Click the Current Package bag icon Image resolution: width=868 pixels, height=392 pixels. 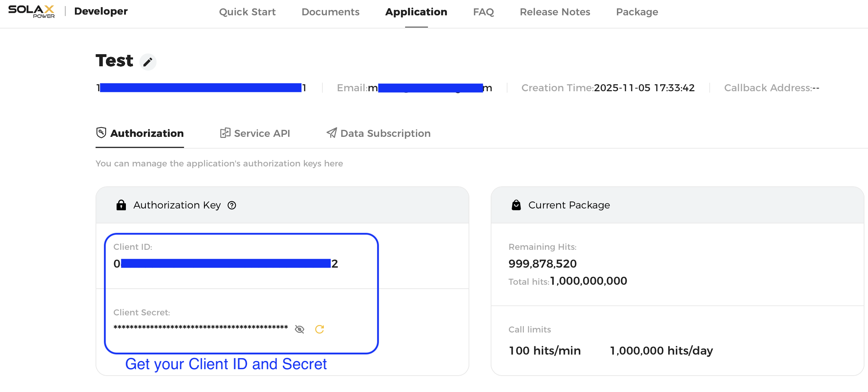pyautogui.click(x=516, y=205)
